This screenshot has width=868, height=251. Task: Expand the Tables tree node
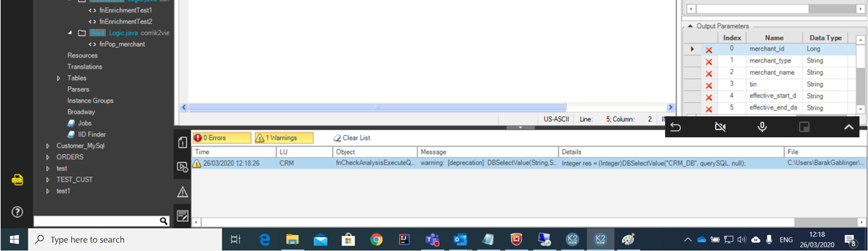[59, 78]
